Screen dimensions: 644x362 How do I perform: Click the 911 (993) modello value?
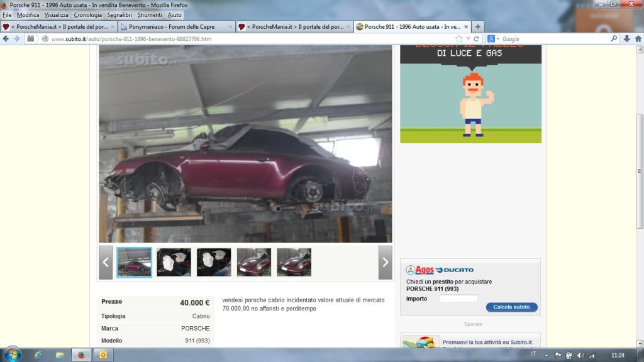pos(197,341)
